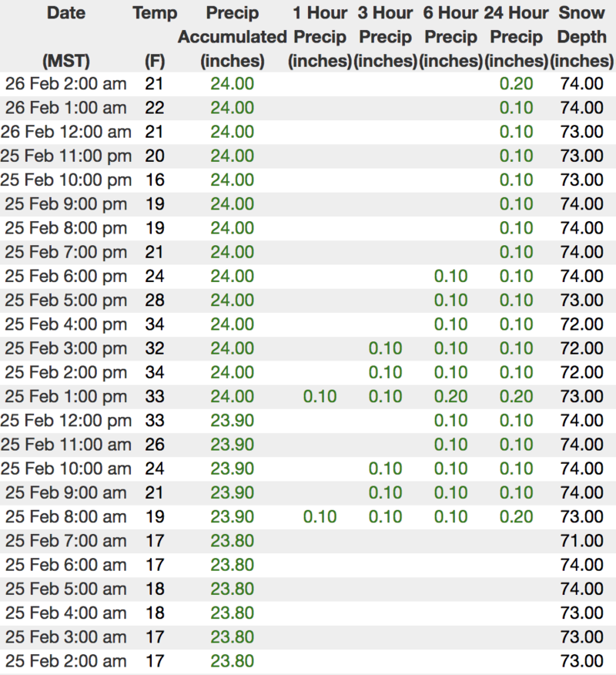Image resolution: width=616 pixels, height=675 pixels.
Task: Select the 28 degree temperature value
Action: click(x=155, y=301)
